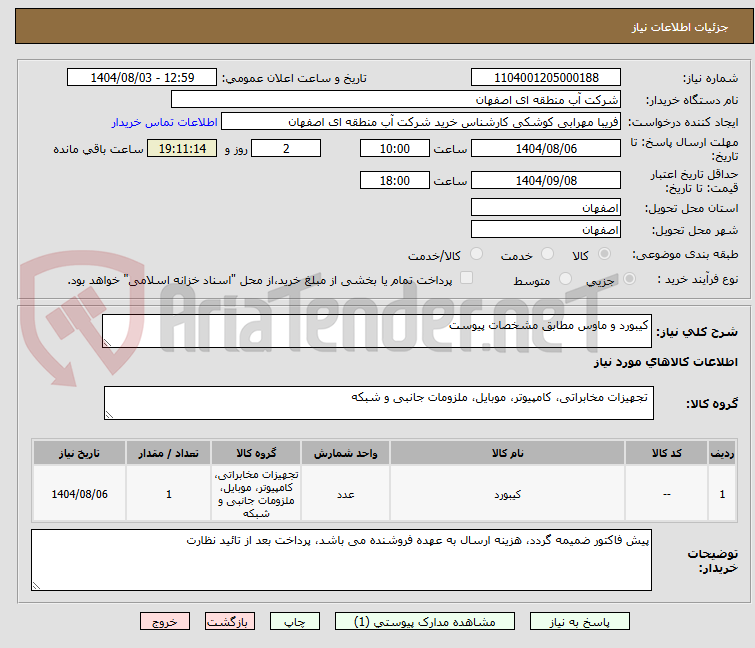
Task: Click the buyer name field شرکت آب منطقه ای اصفهان
Action: (x=396, y=100)
